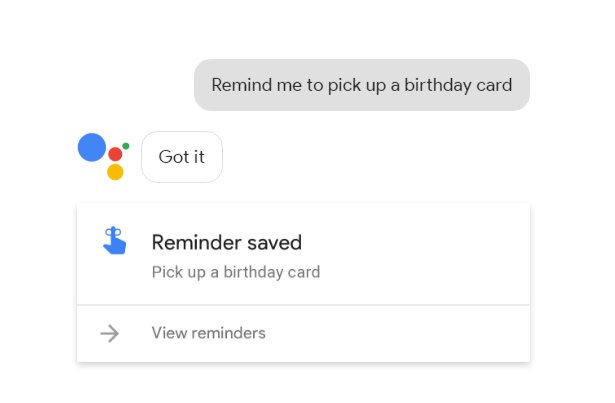Click the red dot in Assistant logo
Viewport: 615px width, 403px height.
pos(115,154)
